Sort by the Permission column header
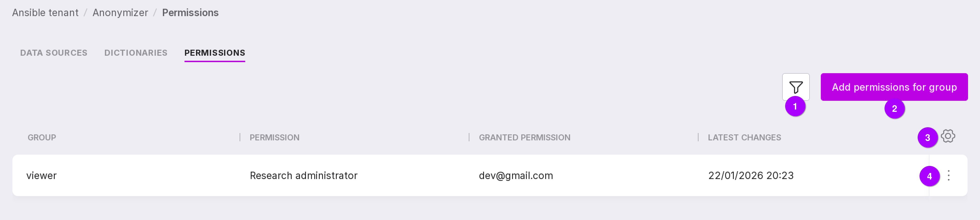Viewport: 980px width, 220px height. [274, 137]
